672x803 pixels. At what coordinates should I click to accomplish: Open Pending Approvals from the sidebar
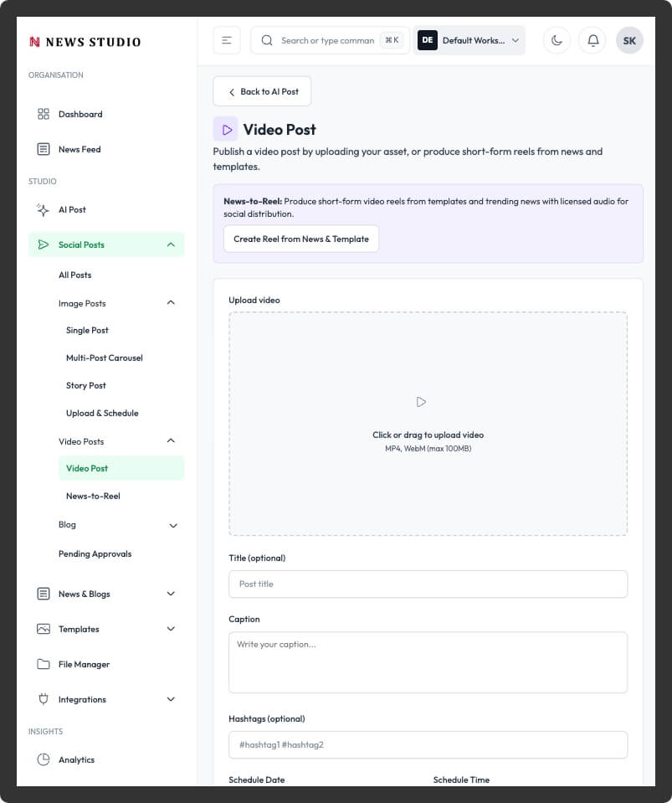click(x=95, y=553)
